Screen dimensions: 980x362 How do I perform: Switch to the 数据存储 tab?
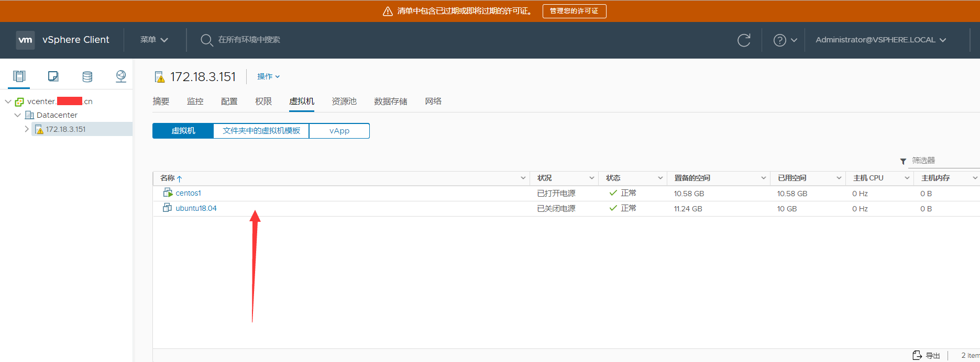391,101
